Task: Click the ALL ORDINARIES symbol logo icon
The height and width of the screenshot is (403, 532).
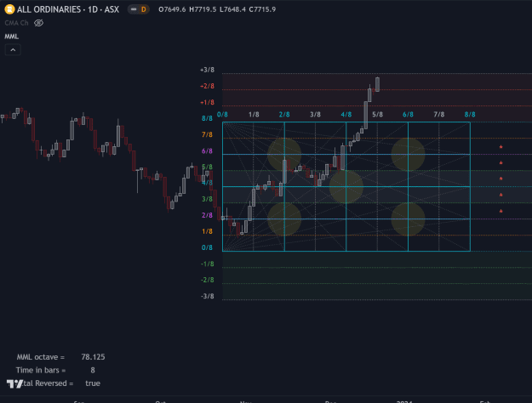Action: click(x=9, y=9)
